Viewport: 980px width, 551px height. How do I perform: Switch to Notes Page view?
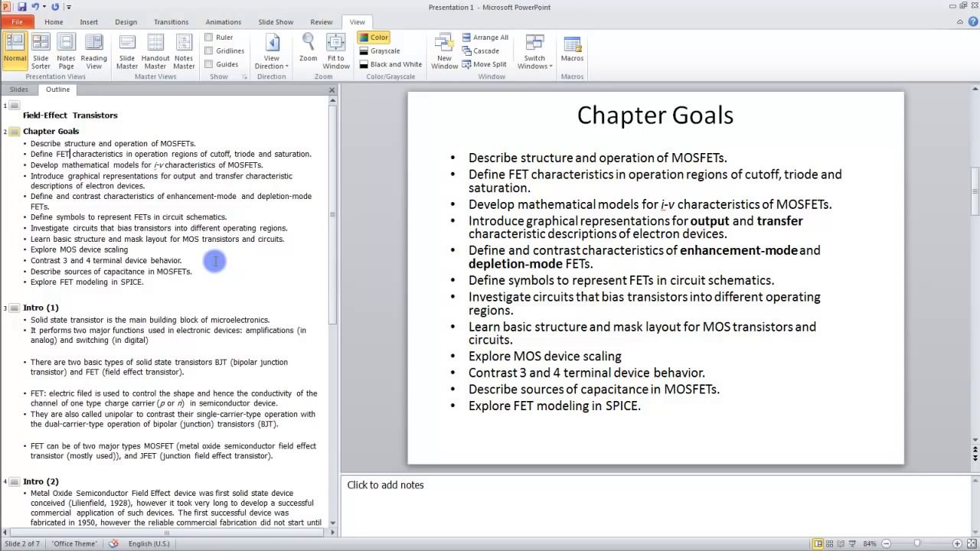[x=66, y=51]
